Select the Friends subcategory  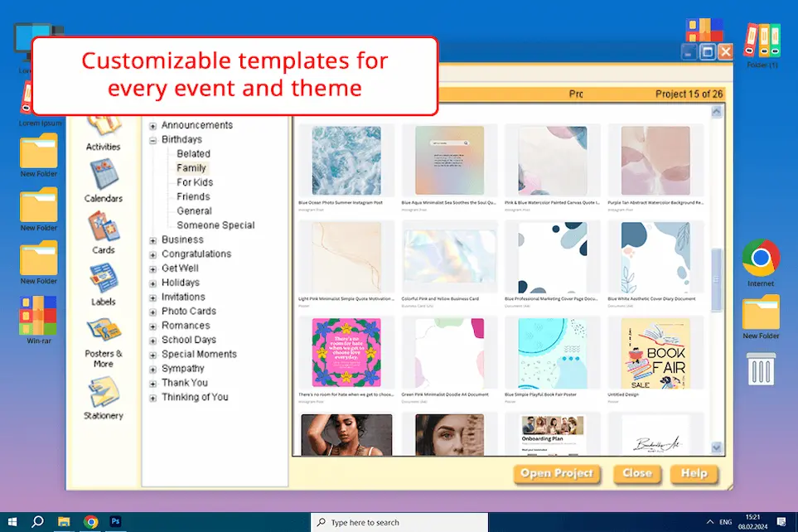(193, 196)
